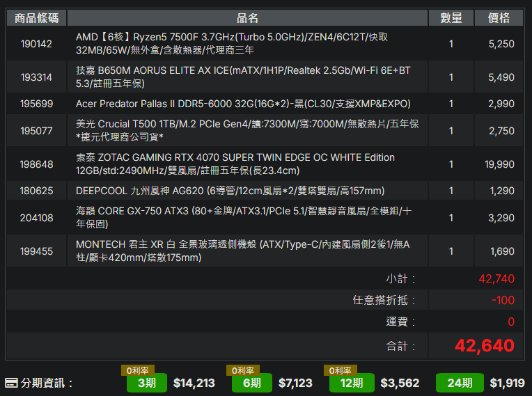The image size is (532, 396).
Task: Select product code 193314
Action: 36,77
